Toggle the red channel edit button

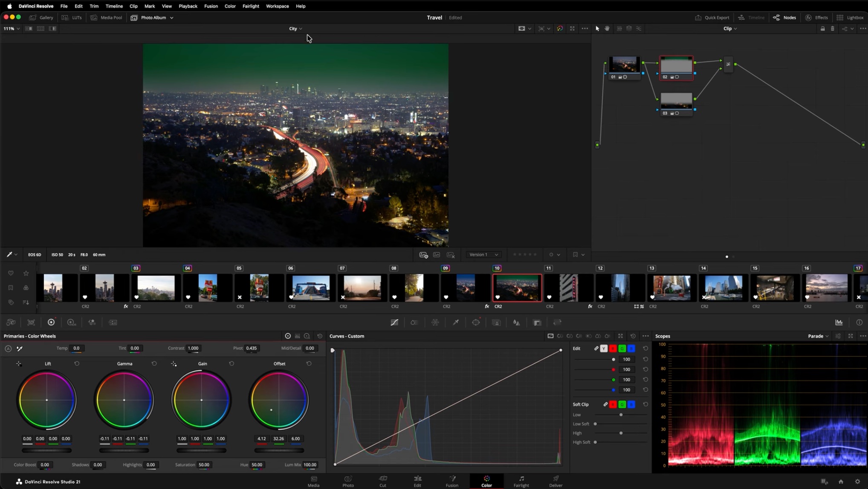(x=613, y=348)
